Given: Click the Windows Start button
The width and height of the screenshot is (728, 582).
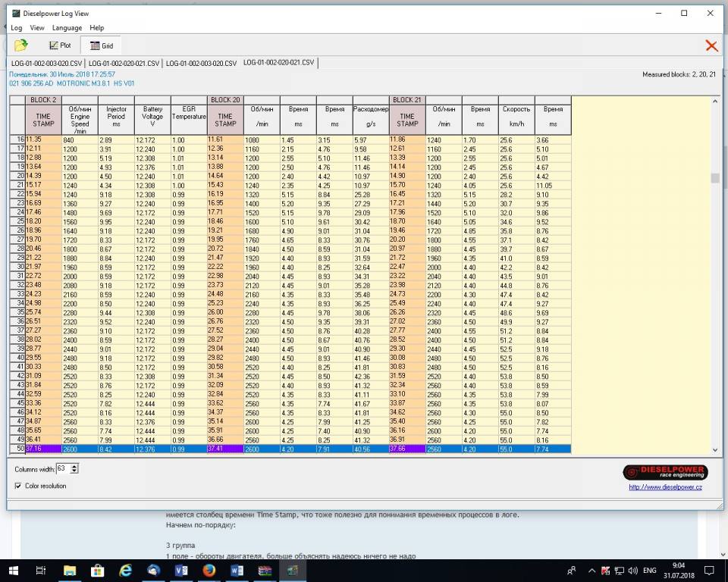Looking at the screenshot, I should [x=14, y=570].
